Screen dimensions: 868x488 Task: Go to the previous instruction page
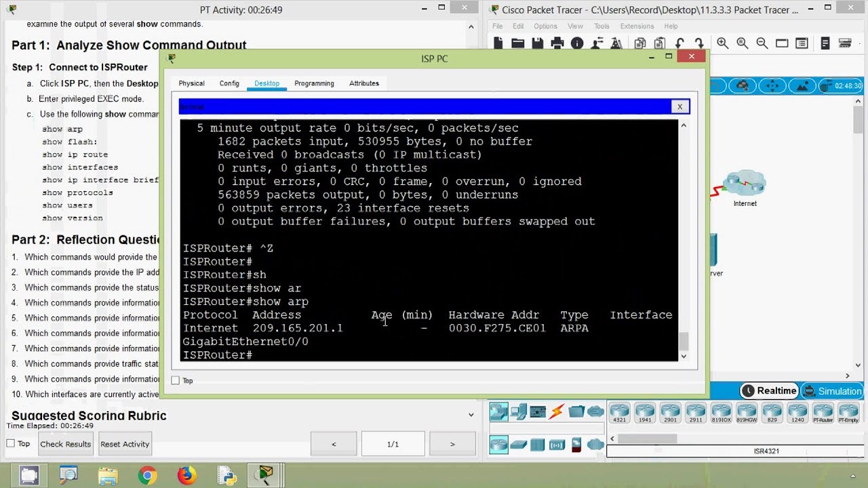pos(334,444)
